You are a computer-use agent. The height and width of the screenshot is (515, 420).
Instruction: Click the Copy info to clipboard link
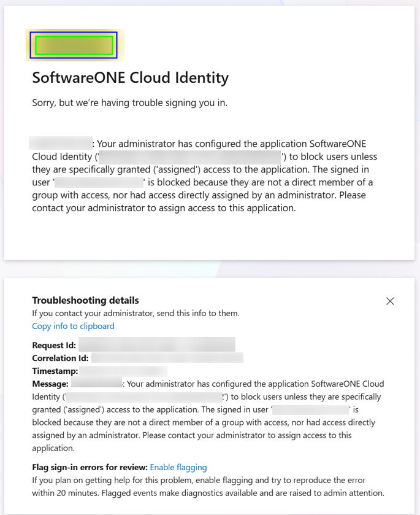pos(73,326)
